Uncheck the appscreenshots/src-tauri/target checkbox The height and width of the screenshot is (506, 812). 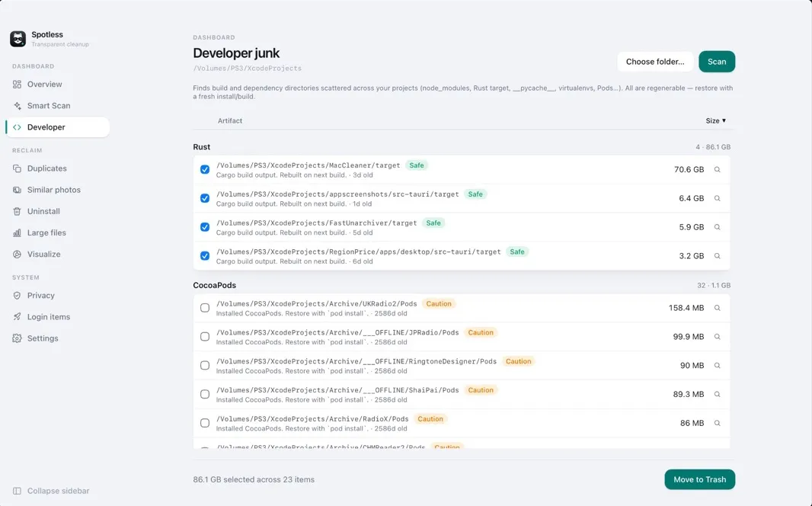205,198
